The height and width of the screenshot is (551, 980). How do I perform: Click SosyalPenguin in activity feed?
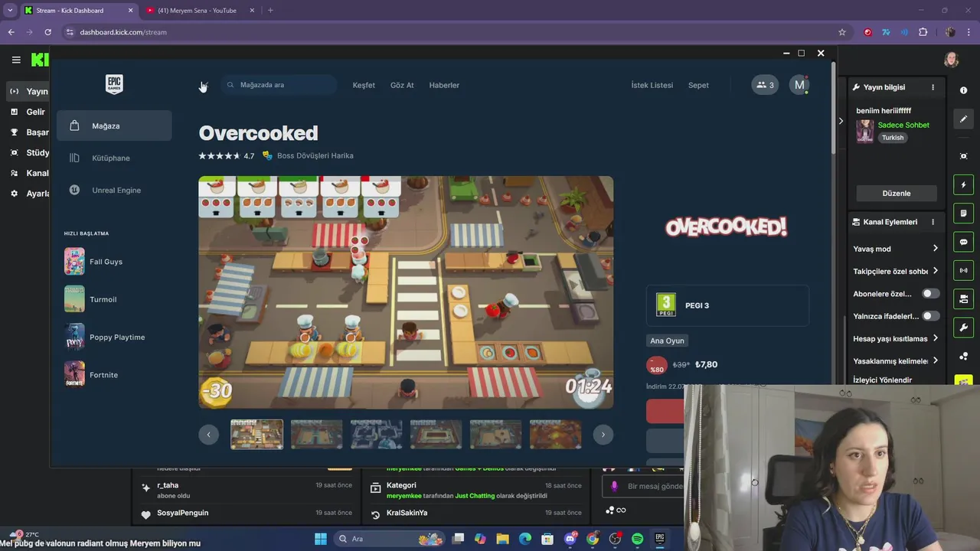tap(182, 513)
